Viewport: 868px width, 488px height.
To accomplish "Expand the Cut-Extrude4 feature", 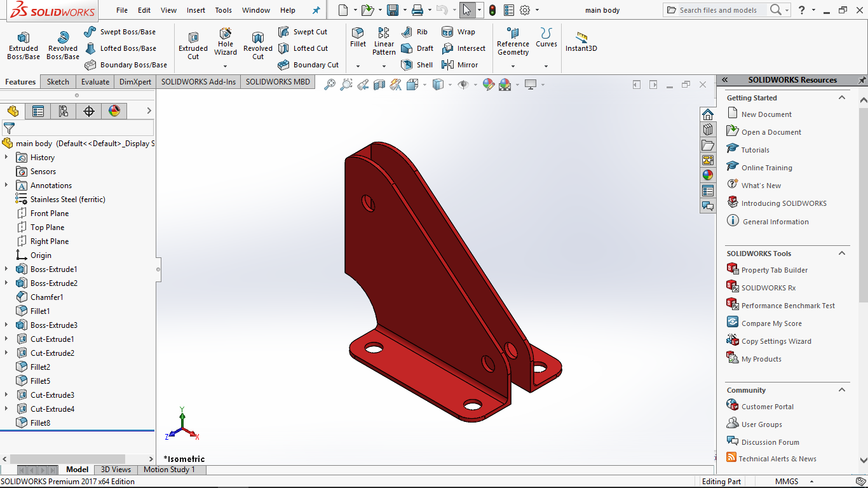I will click(6, 409).
